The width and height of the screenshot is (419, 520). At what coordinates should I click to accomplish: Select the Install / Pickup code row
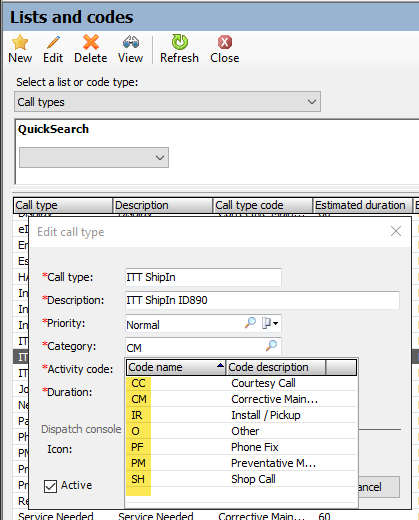pyautogui.click(x=241, y=415)
